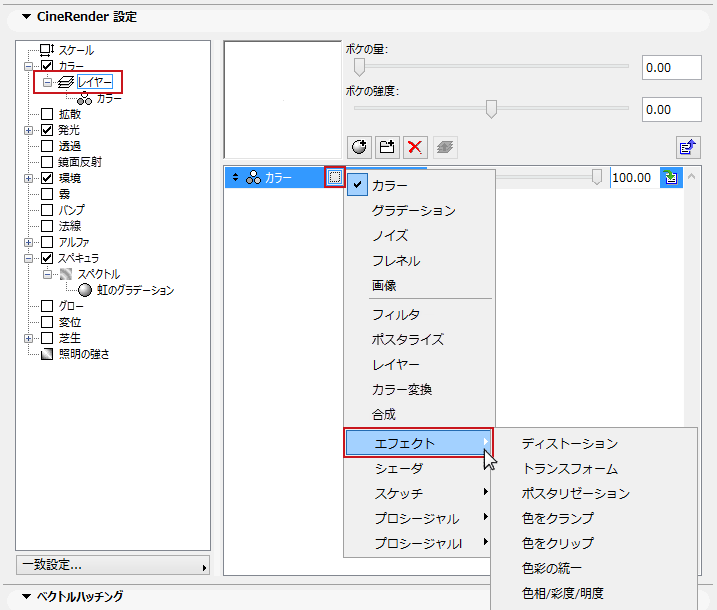Open the 一致設定... dropdown button
Screen dimensions: 717x610
[x=113, y=565]
